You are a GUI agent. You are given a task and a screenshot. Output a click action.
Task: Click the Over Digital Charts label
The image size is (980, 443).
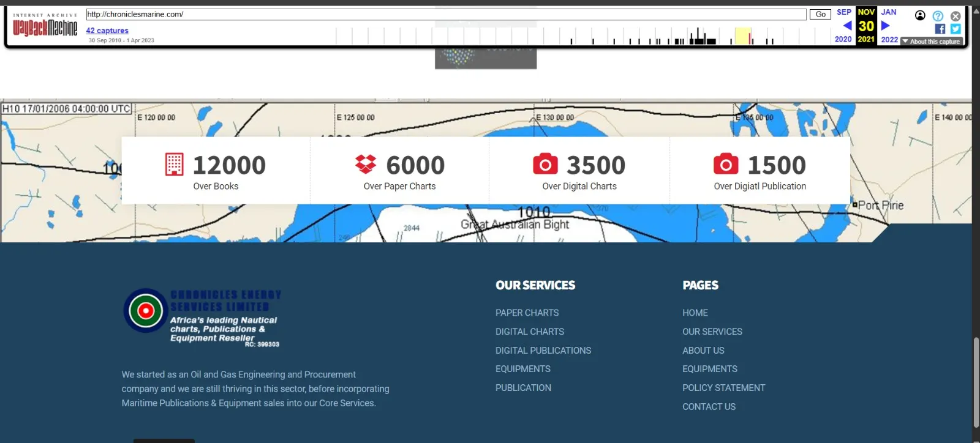[x=579, y=186]
